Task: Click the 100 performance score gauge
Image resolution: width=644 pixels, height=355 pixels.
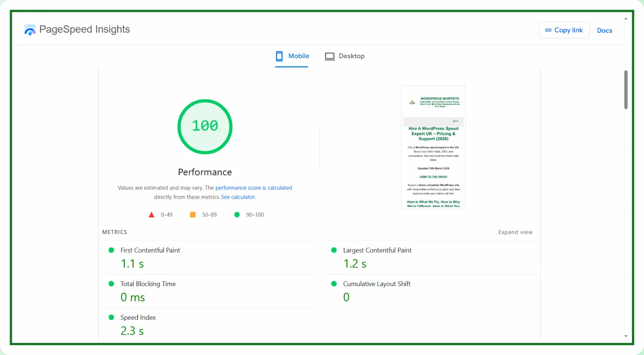Action: point(205,126)
